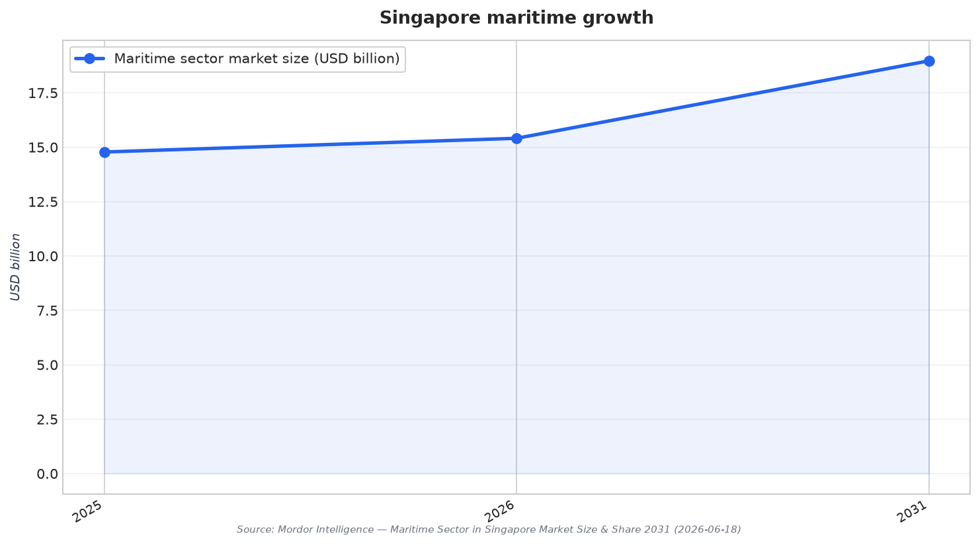Click the "10.0" y-axis tick label

(x=42, y=256)
